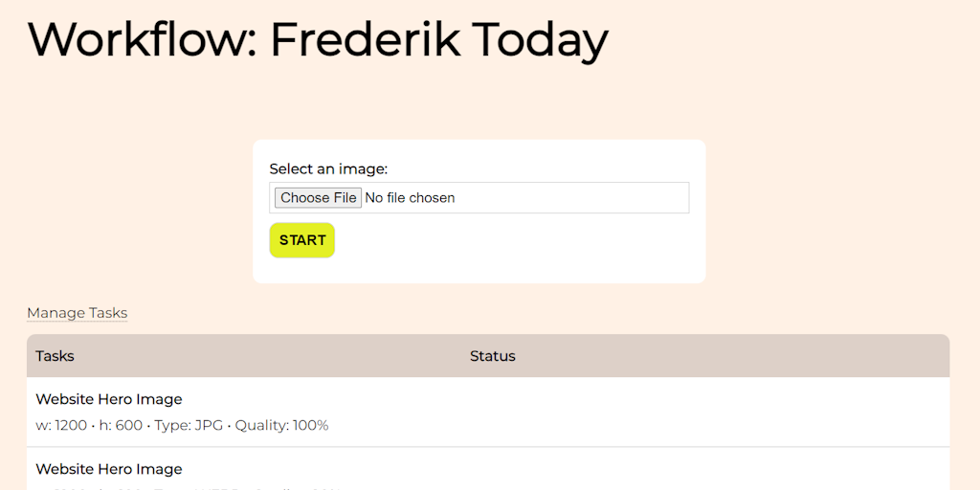Select the first Website Hero Image title
980x490 pixels.
[x=108, y=399]
